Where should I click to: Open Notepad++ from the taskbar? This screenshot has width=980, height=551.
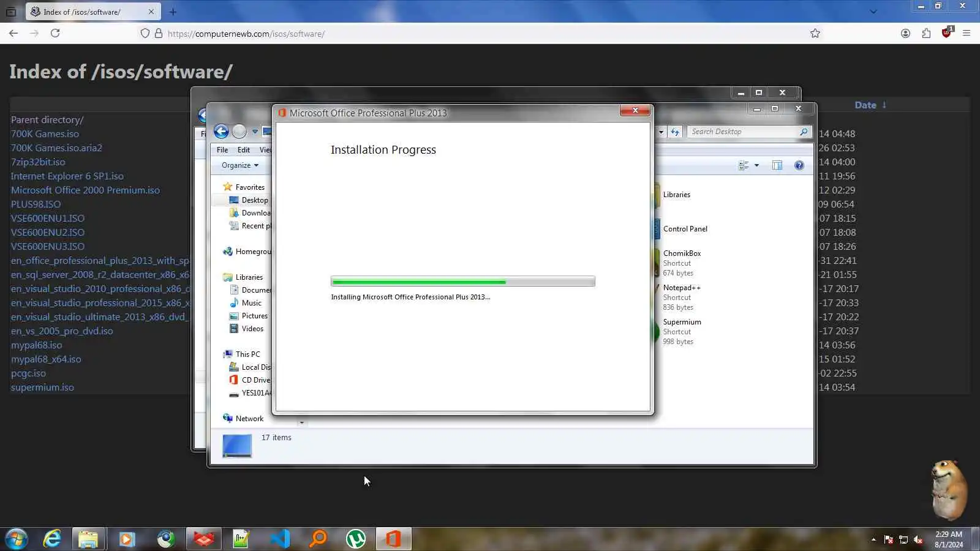(x=241, y=539)
